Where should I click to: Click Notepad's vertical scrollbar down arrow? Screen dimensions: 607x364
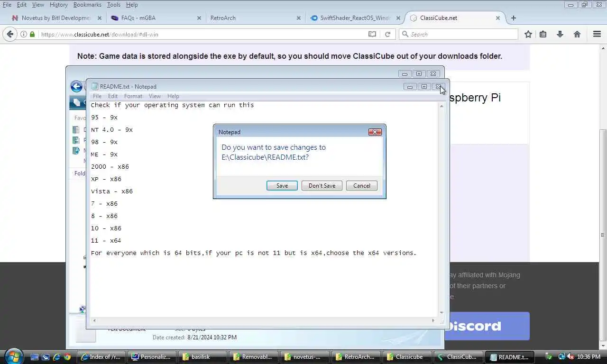(x=441, y=312)
